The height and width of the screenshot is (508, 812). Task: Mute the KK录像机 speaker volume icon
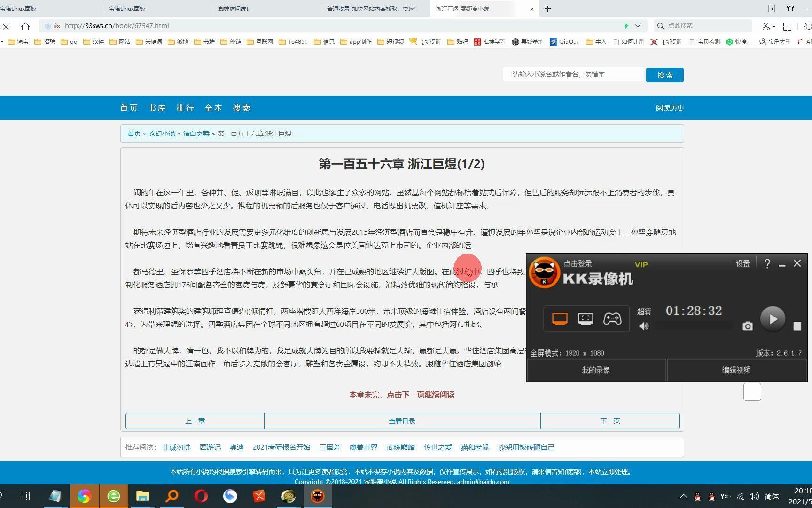[644, 326]
